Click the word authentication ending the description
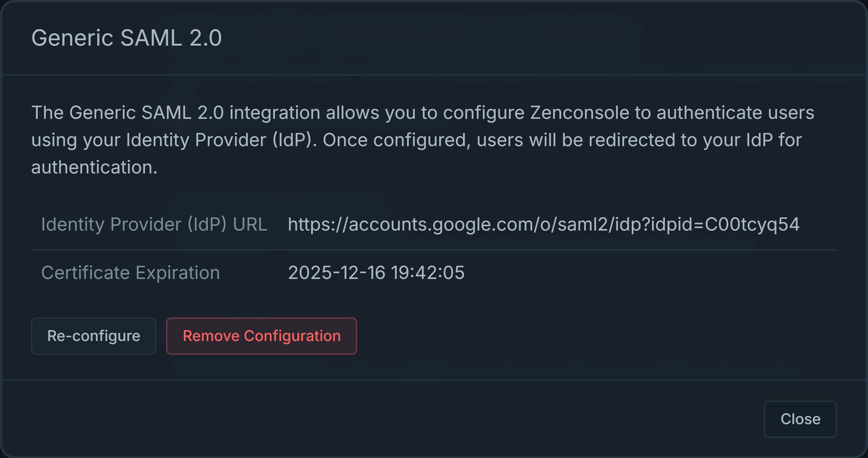 [x=94, y=167]
